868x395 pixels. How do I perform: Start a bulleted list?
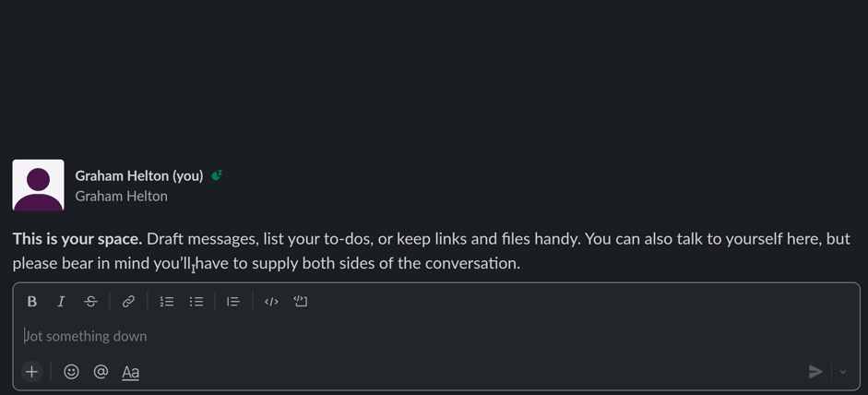[x=196, y=301]
